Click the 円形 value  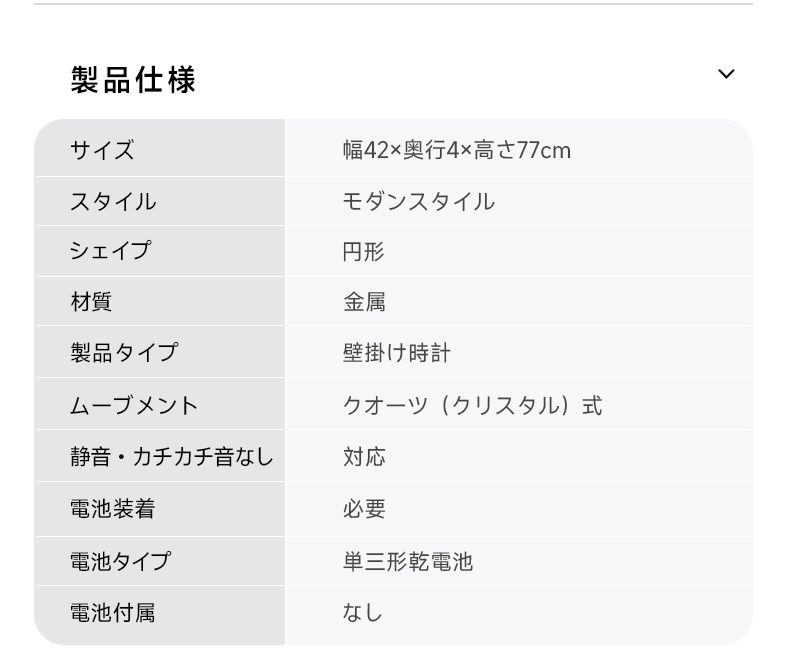[x=364, y=251]
